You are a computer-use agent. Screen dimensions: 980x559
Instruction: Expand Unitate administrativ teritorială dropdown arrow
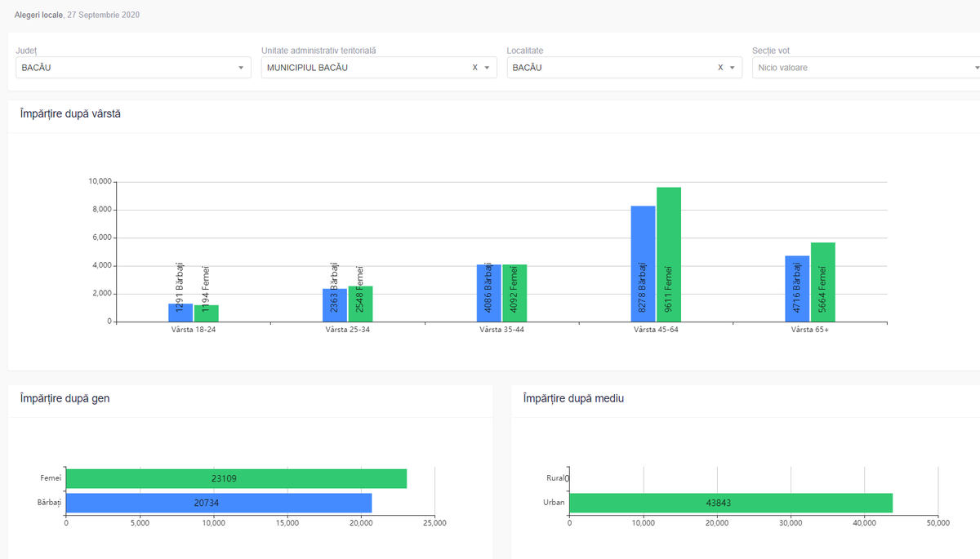pos(487,68)
